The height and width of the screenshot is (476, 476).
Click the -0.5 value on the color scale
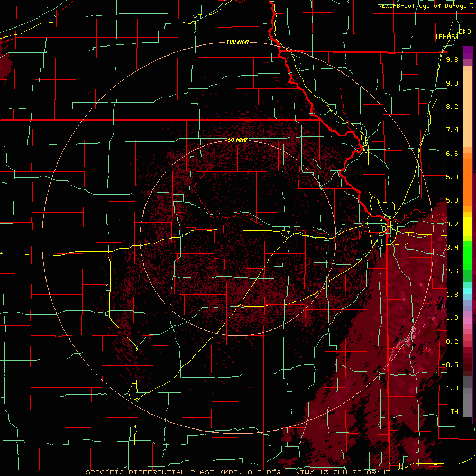[451, 364]
